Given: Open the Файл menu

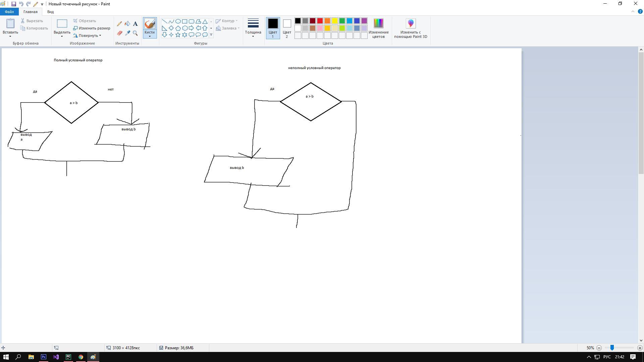Looking at the screenshot, I should pos(9,12).
